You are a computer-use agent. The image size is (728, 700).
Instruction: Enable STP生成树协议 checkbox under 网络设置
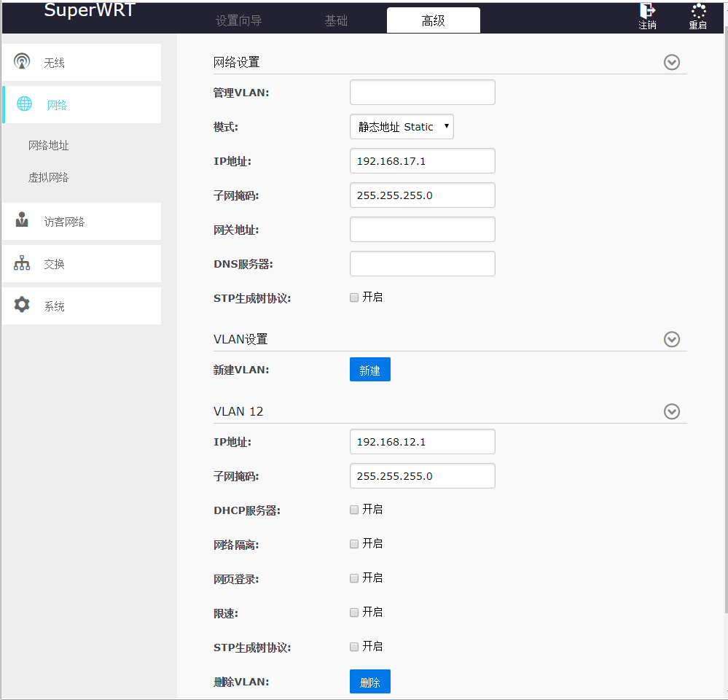(354, 297)
